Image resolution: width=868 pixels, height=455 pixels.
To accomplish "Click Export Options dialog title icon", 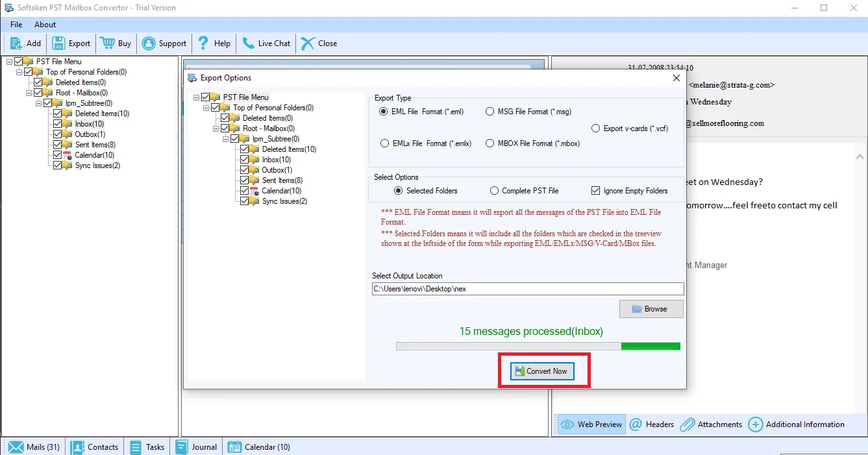I will [192, 78].
